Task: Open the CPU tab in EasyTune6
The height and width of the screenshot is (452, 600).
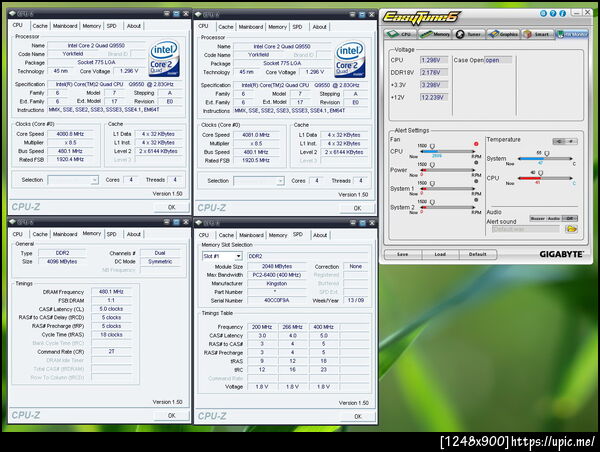Action: click(401, 33)
